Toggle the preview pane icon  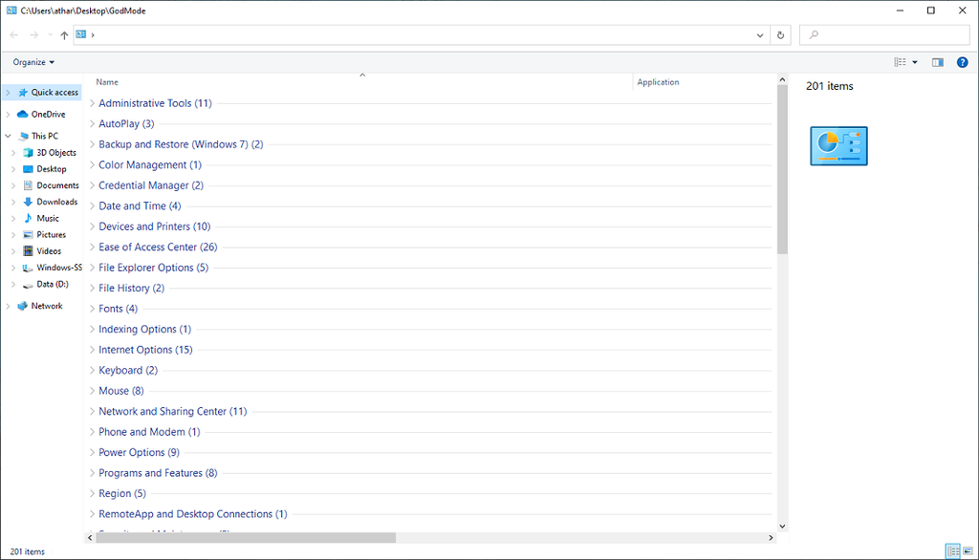click(x=937, y=61)
